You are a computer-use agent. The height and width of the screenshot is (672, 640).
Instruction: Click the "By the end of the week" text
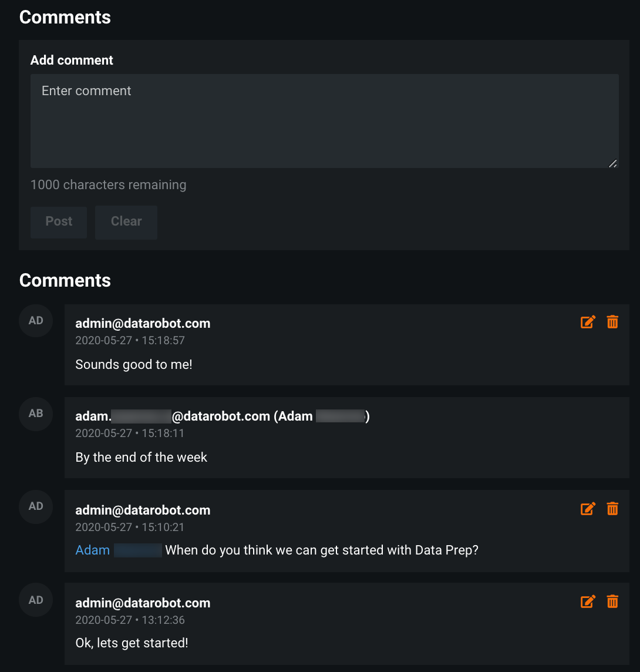(x=142, y=458)
